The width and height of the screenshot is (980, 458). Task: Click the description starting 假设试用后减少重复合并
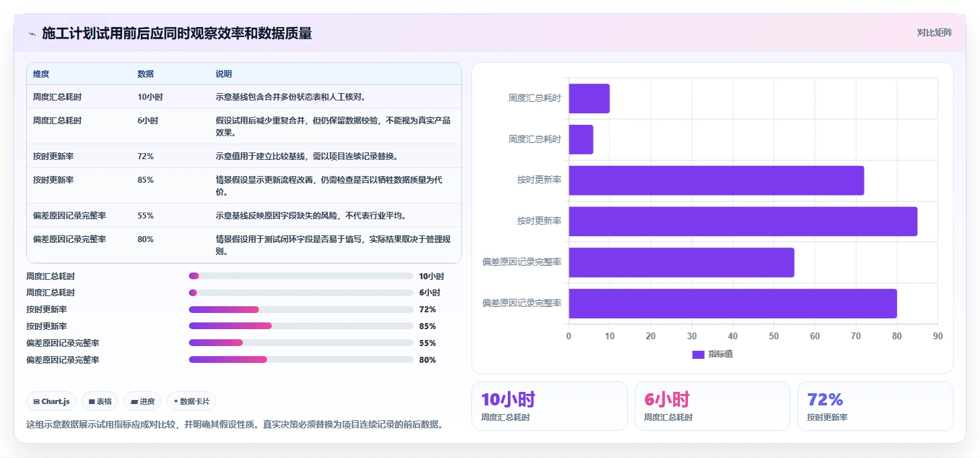(333, 126)
